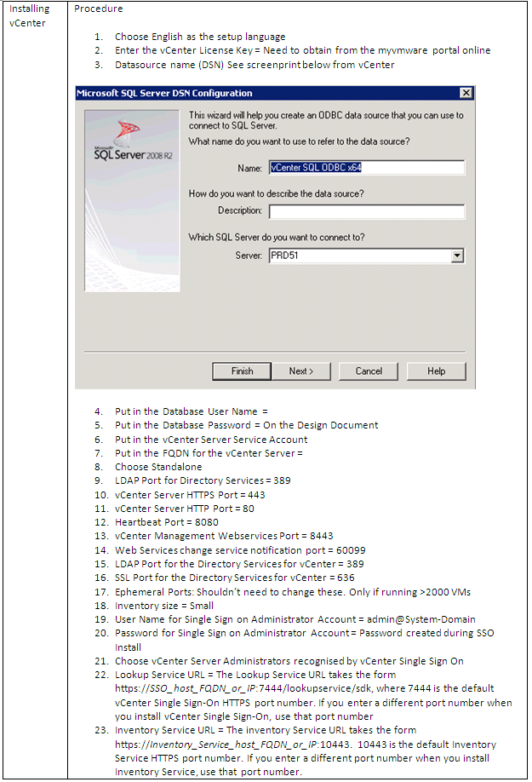The image size is (532, 782).
Task: Open the Server dropdown arrow
Action: tap(457, 256)
